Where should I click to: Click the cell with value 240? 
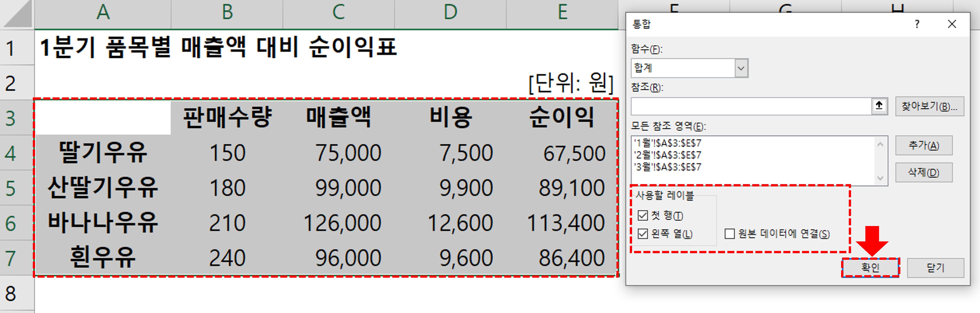(227, 258)
